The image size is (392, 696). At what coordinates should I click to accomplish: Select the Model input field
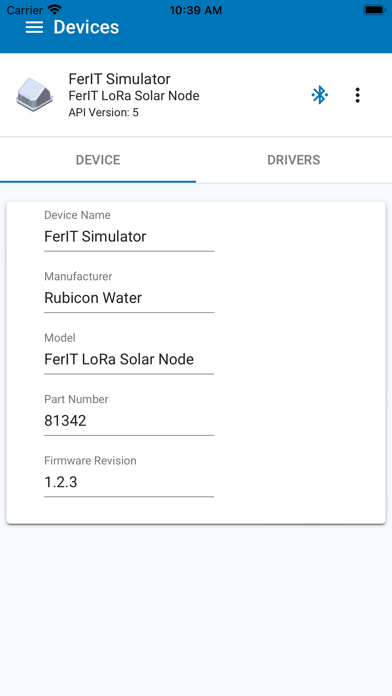[x=129, y=359]
